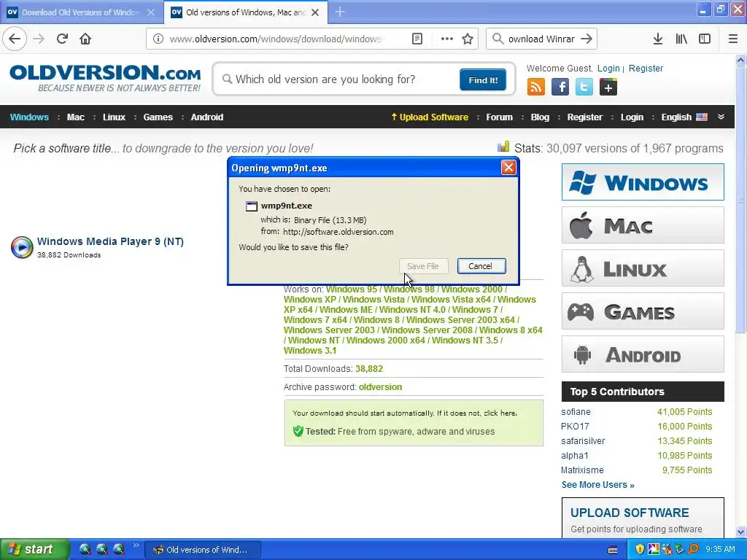Click the Windows category sidebar banner
This screenshot has height=560, width=747.
tap(643, 182)
